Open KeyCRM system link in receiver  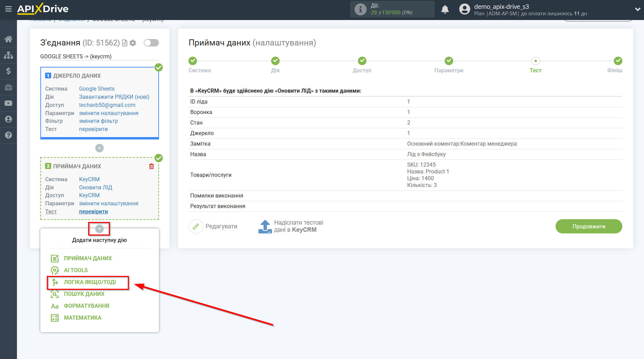click(x=89, y=179)
